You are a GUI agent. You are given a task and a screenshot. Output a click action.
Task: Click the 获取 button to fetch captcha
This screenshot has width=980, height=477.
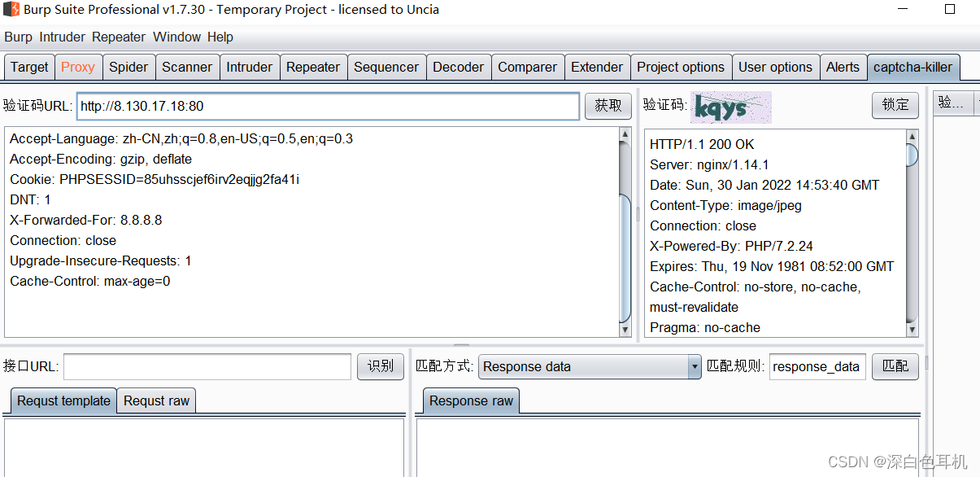click(608, 106)
